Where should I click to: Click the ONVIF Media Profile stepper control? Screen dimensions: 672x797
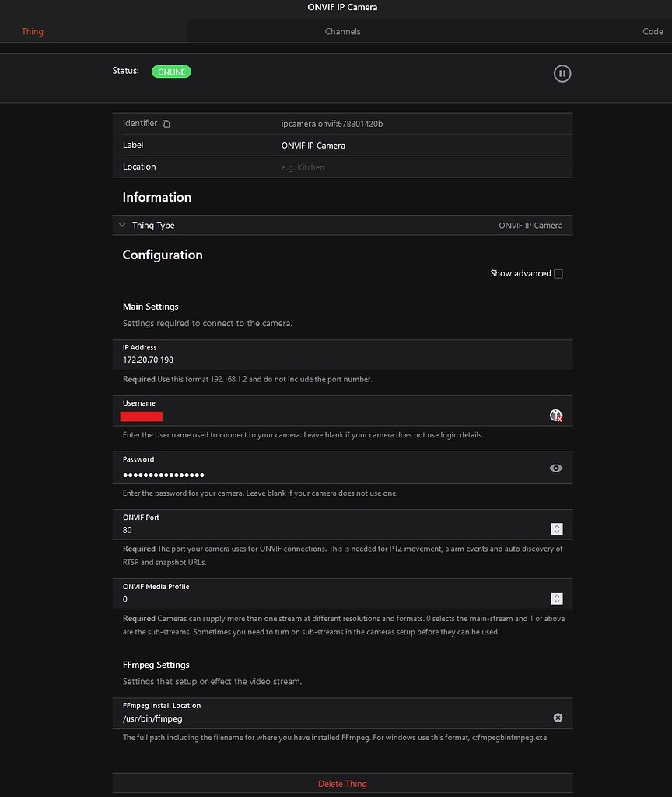[557, 598]
